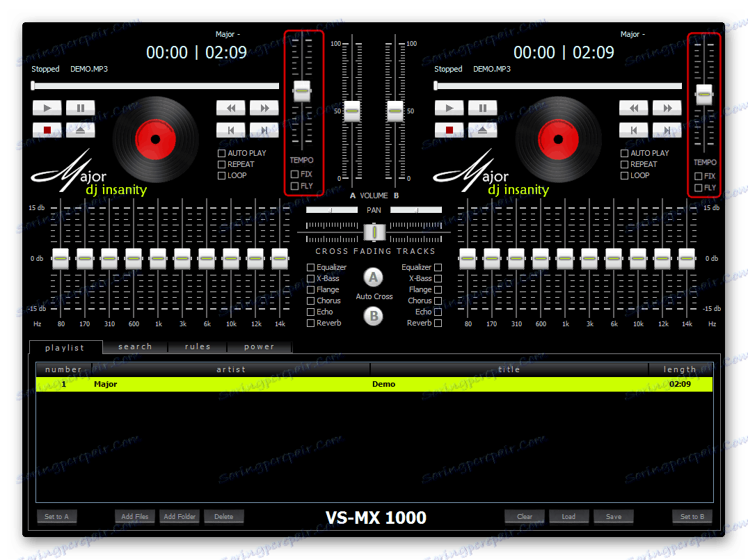Click Auto Cross button A
748x560 pixels.
(374, 277)
